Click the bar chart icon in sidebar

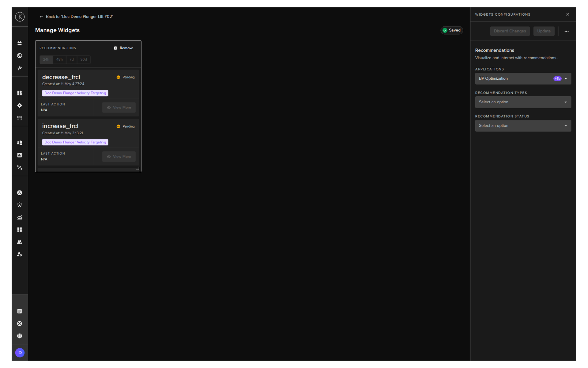[20, 155]
